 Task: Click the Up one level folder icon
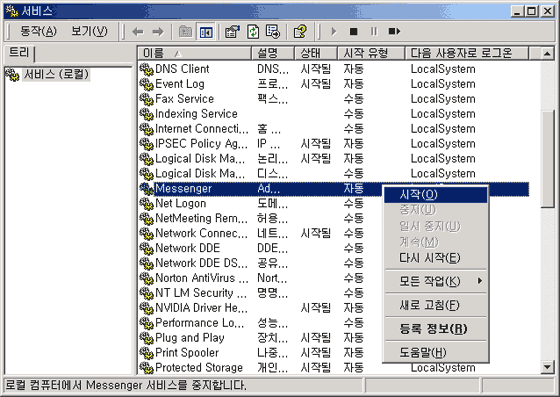[x=185, y=32]
